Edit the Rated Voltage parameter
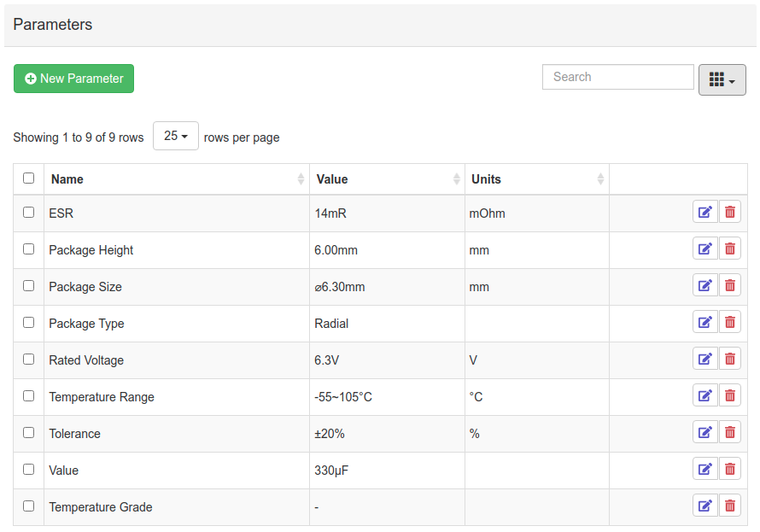760x532 pixels. pos(704,360)
